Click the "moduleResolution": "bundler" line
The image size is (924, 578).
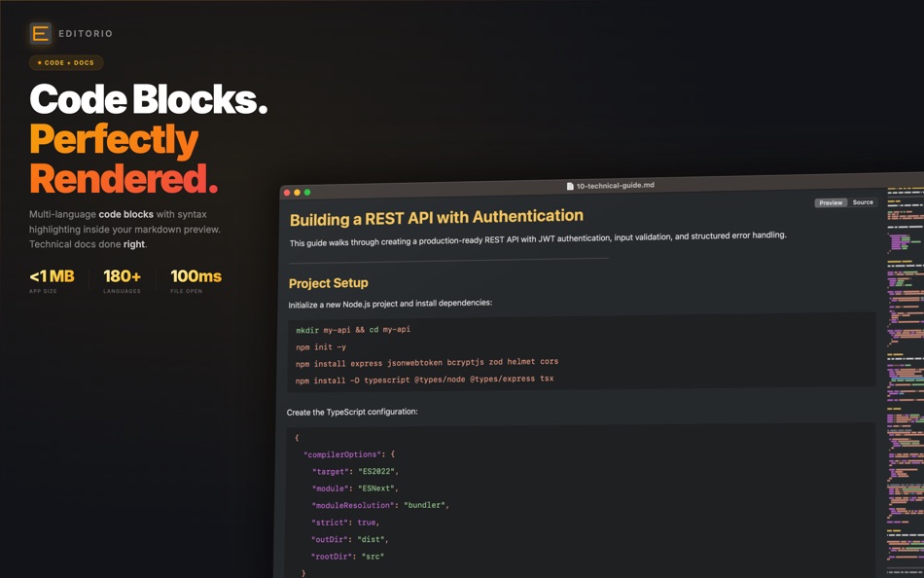[x=380, y=505]
